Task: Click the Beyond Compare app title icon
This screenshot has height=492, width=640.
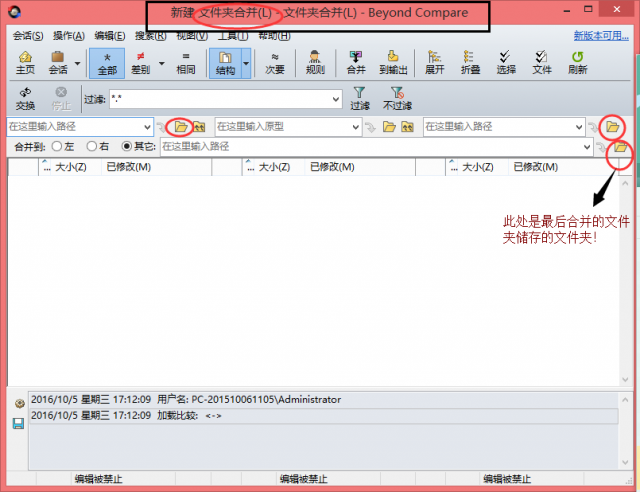Action: [x=15, y=12]
